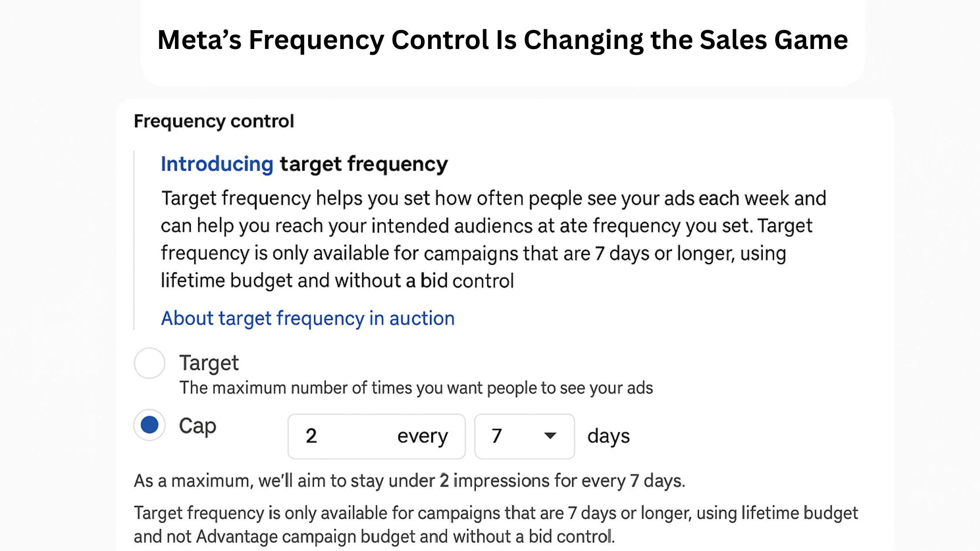The width and height of the screenshot is (980, 551).
Task: Click the bold target frequency heading text
Action: click(x=364, y=164)
